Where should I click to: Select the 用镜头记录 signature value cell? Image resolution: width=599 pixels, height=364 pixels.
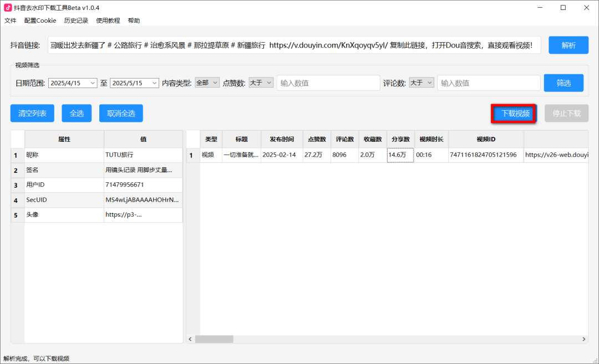click(143, 170)
